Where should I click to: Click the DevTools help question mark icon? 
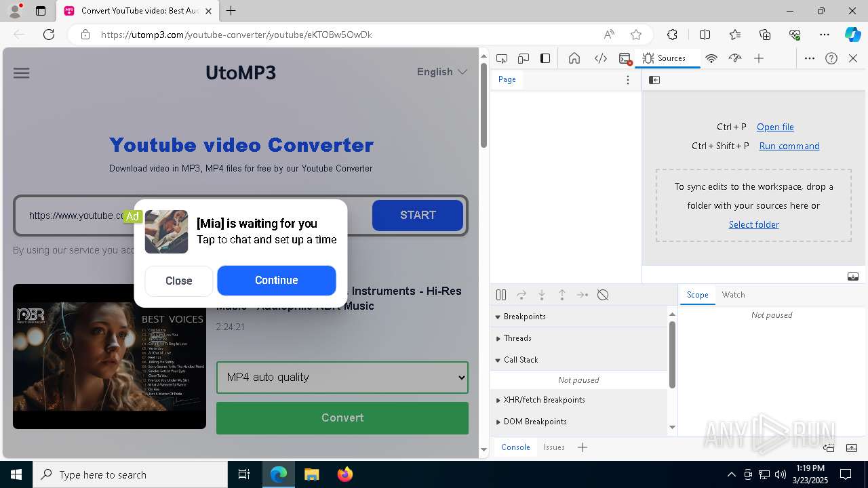pos(831,58)
